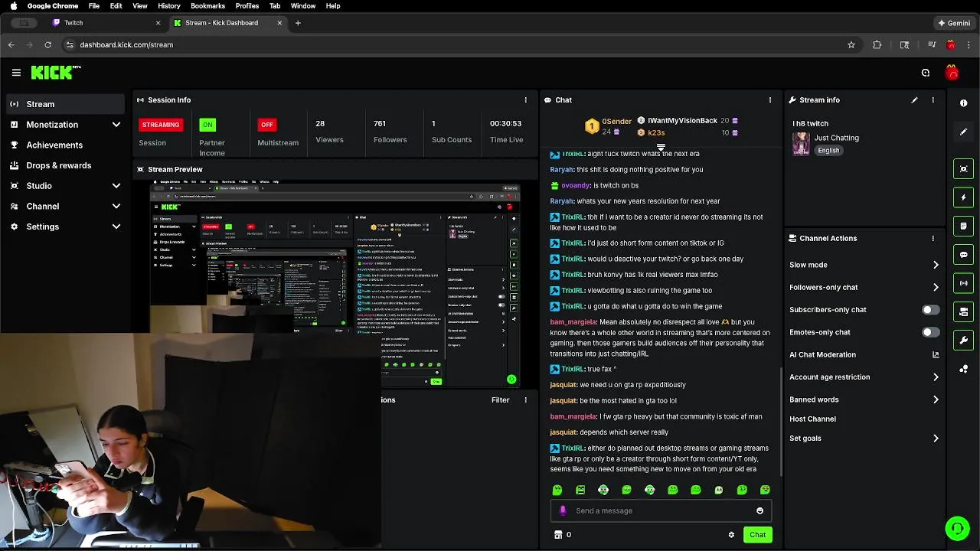Click the purple microphone icon in the message box
The height and width of the screenshot is (551, 980).
pos(563,510)
